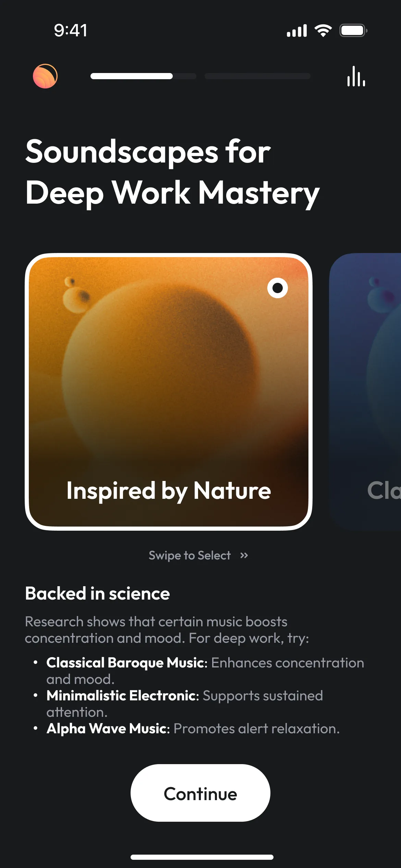Viewport: 401px width, 868px height.
Task: Tap the small moon on the nature artwork
Action: coord(76,295)
